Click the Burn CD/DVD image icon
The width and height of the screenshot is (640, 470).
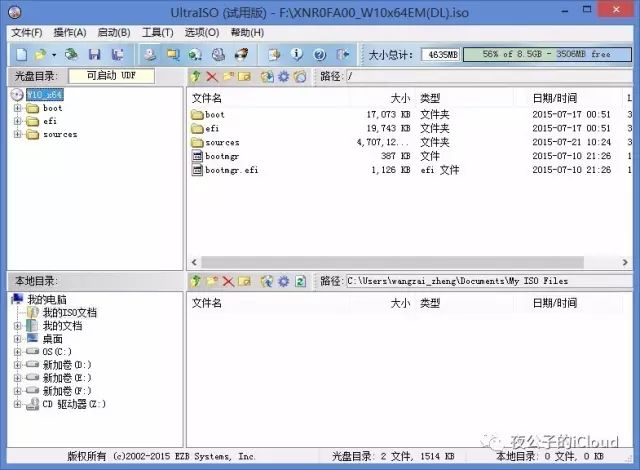coord(242,54)
